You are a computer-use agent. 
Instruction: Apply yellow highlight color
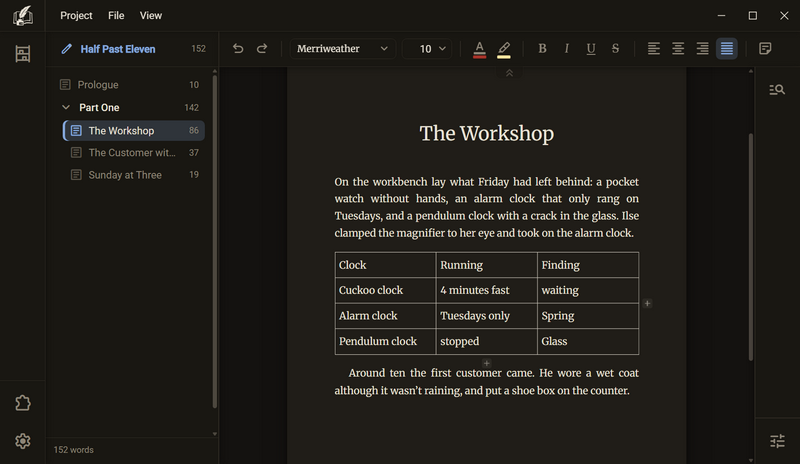pyautogui.click(x=504, y=49)
